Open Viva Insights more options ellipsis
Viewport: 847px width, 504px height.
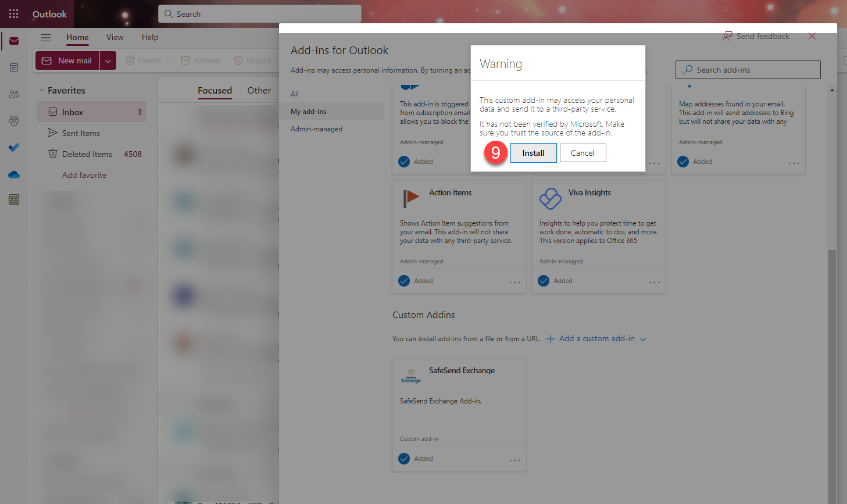click(x=655, y=282)
